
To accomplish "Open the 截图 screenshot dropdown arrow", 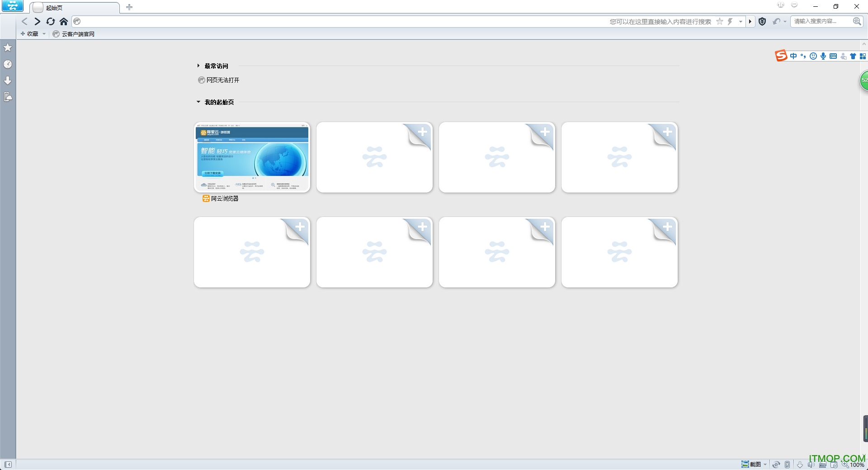I will pos(765,464).
